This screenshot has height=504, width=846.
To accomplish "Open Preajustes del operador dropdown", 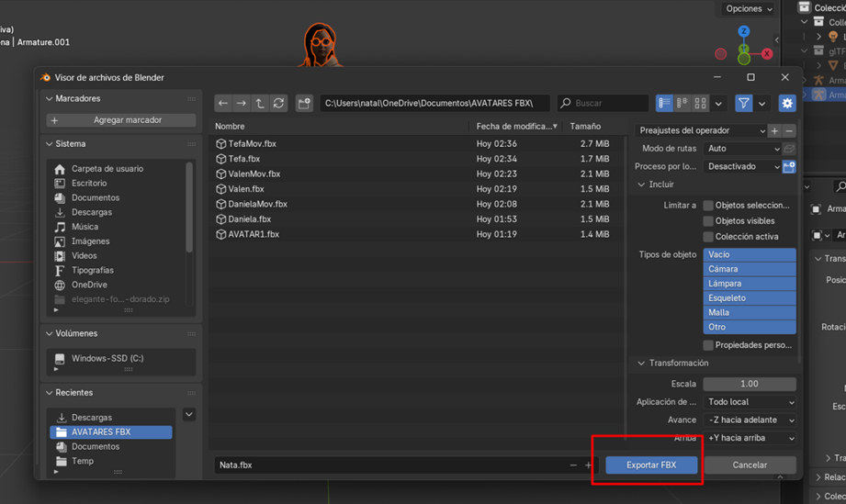I will coord(701,130).
